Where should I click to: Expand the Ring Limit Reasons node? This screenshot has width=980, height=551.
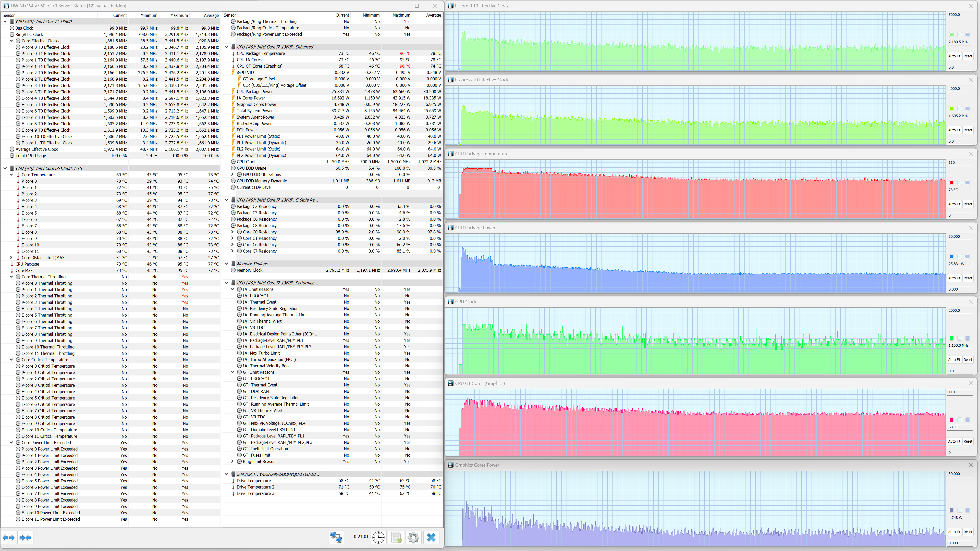[x=232, y=461]
